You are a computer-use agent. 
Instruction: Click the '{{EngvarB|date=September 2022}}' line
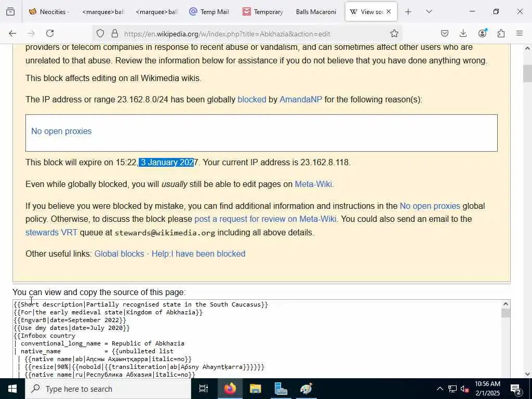[70, 320]
